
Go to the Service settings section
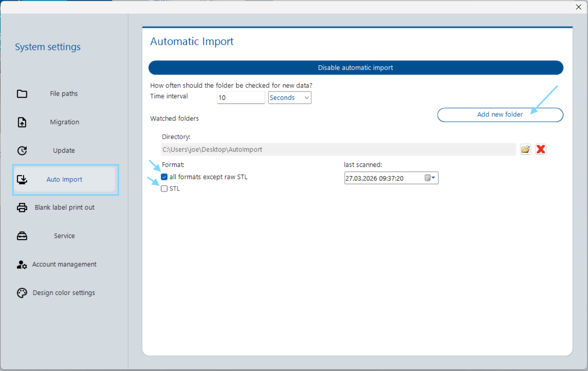pos(64,236)
